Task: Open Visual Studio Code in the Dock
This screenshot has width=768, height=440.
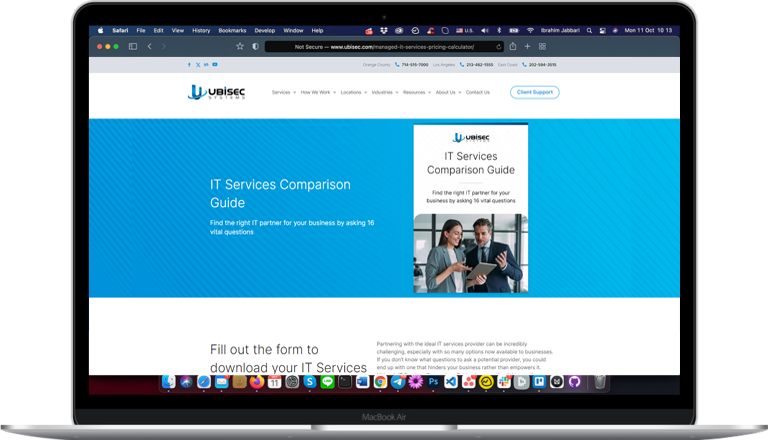Action: click(451, 382)
